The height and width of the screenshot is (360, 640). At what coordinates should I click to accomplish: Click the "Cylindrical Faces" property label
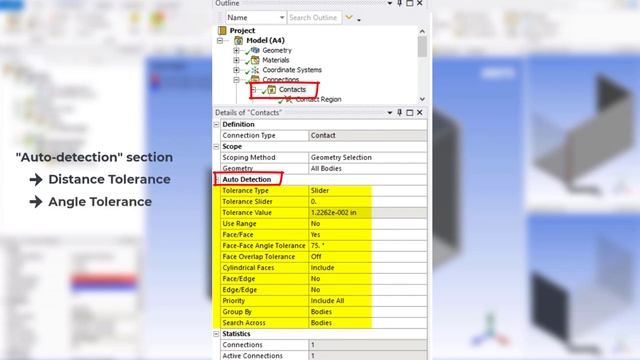click(248, 268)
